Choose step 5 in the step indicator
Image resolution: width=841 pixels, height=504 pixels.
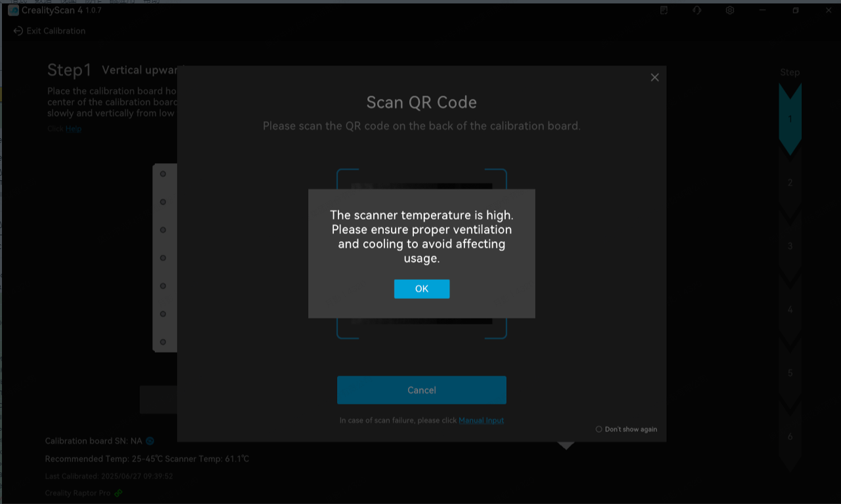790,373
